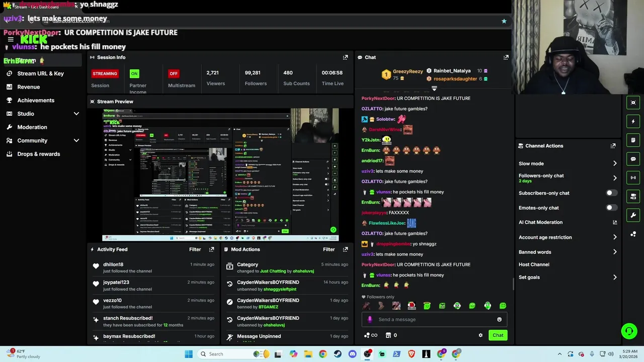Pop out the Session Info panel

345,57
